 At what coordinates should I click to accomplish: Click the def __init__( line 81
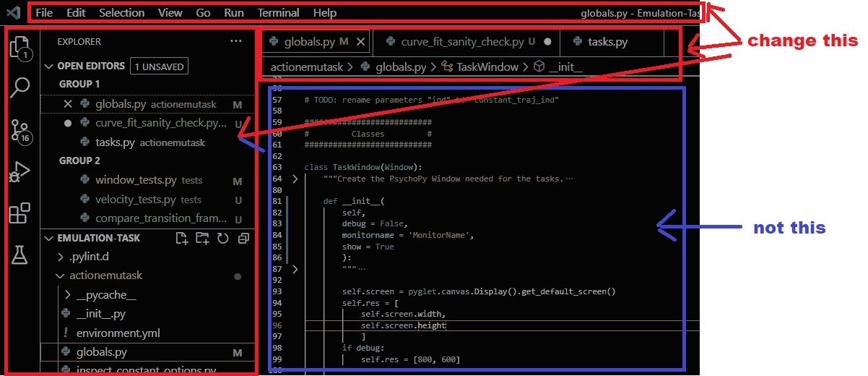(353, 201)
